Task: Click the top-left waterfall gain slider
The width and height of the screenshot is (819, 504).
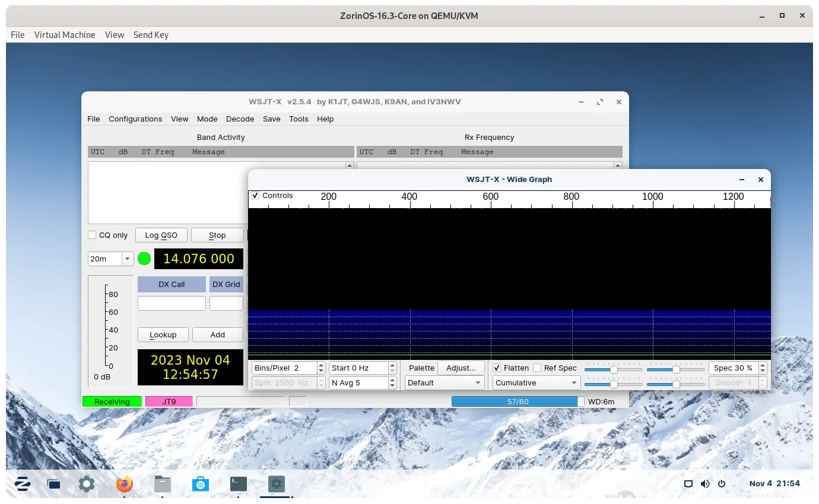Action: coord(614,369)
